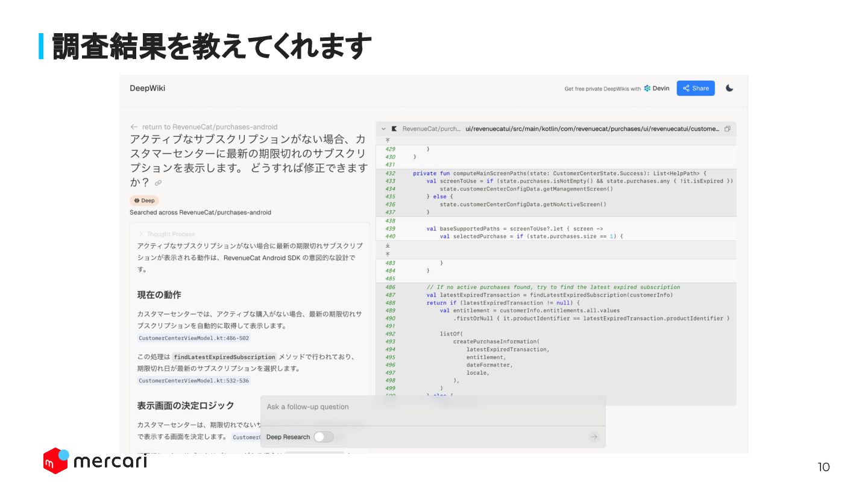
Task: Click code line number 493
Action: [x=390, y=342]
